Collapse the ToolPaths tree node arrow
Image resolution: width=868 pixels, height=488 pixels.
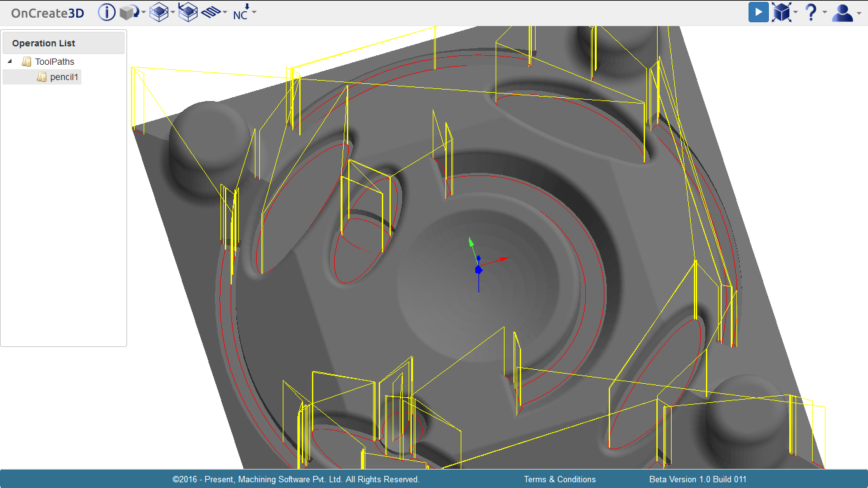(10, 62)
